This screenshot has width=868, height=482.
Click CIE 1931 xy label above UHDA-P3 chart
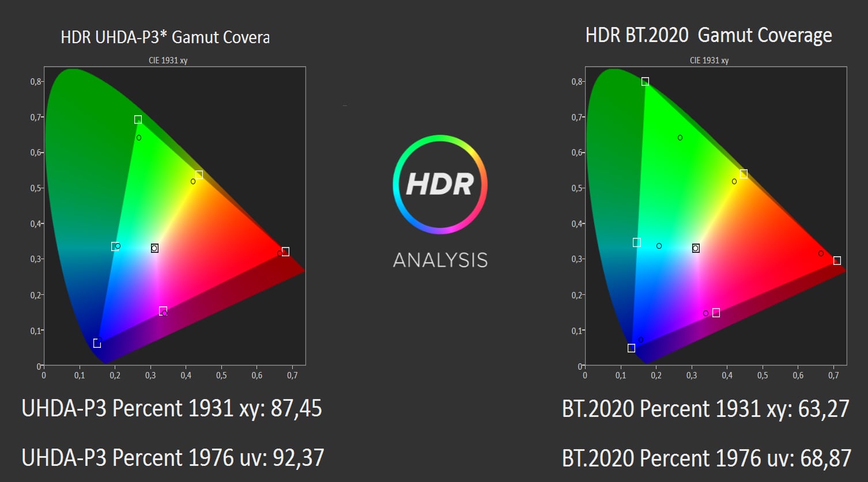tap(168, 60)
